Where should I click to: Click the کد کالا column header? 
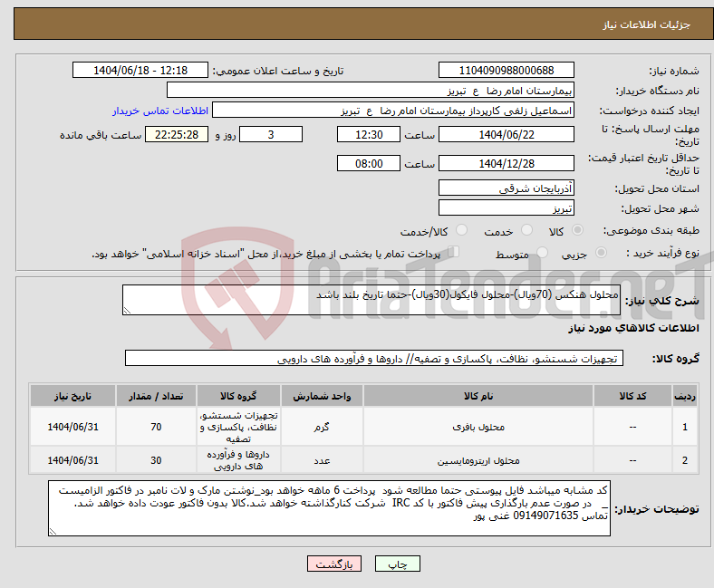click(633, 396)
